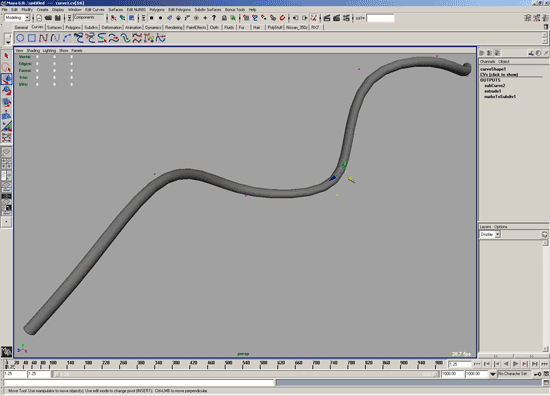Screen dimensions: 550x396
Task: Toggle the parametric points selection mask dot
Action: pyautogui.click(x=160, y=18)
